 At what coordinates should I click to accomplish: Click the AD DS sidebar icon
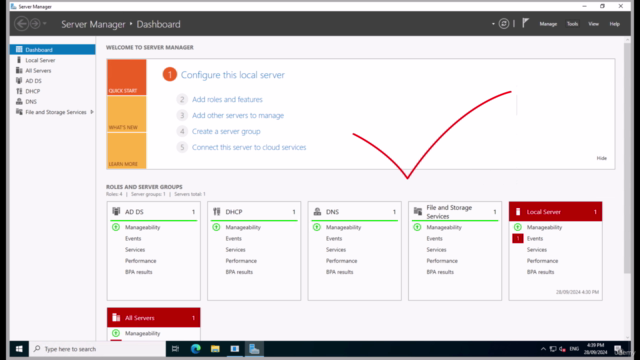[19, 81]
